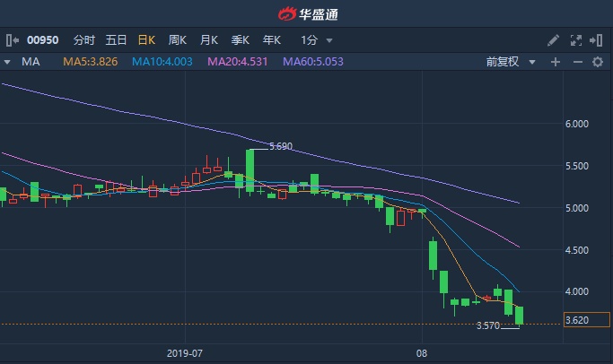Click the 5.690 high price marker
The width and height of the screenshot is (613, 364).
pos(281,146)
